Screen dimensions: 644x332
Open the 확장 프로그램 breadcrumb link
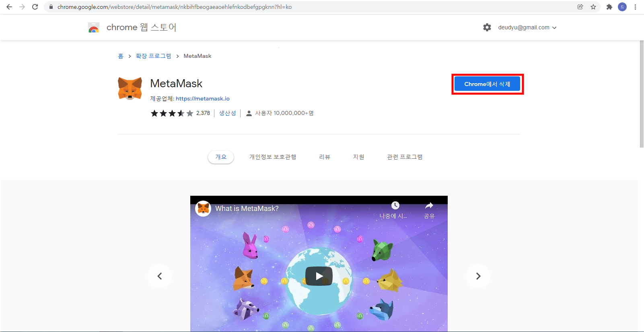(153, 56)
